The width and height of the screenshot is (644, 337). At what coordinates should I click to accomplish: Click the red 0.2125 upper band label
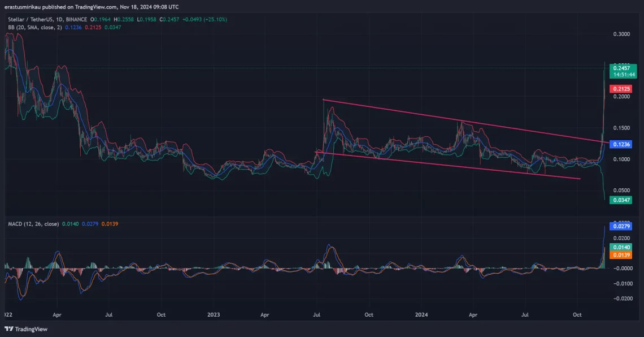[x=621, y=89]
